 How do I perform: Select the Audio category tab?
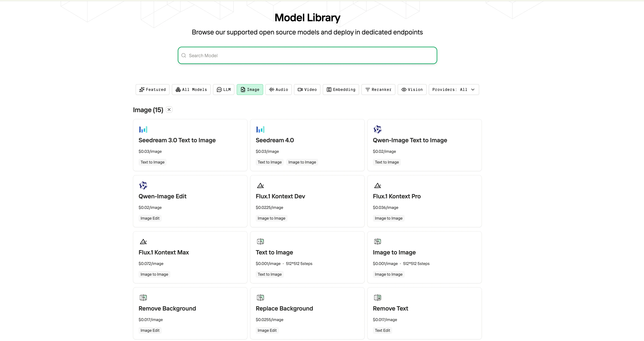279,89
